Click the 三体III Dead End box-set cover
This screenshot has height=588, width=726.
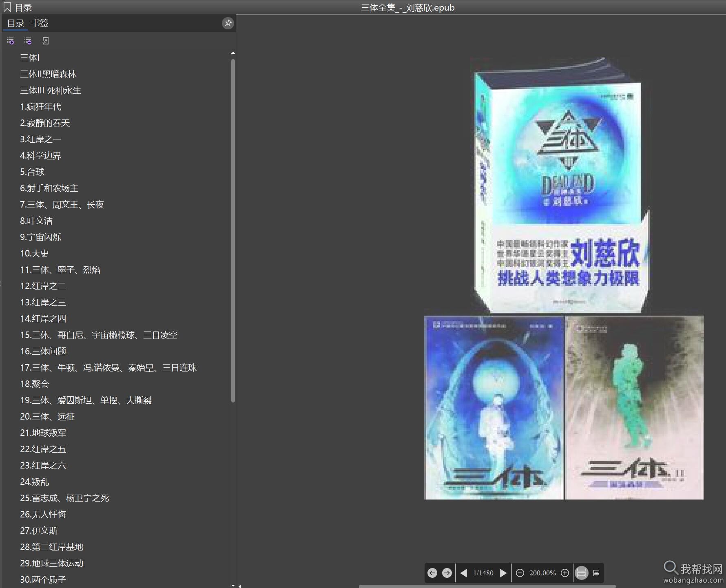[x=562, y=186]
